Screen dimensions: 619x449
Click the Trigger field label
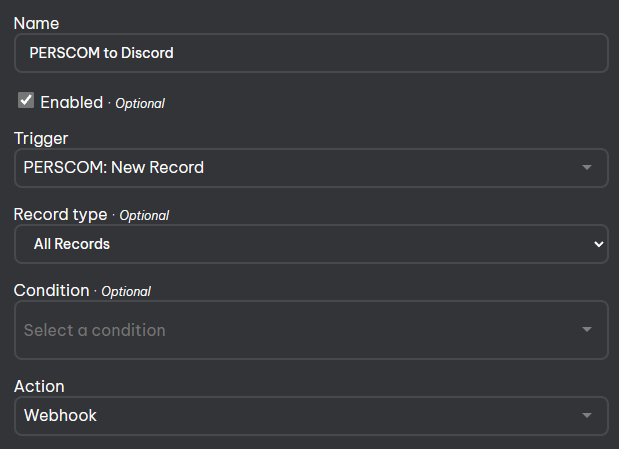(41, 138)
